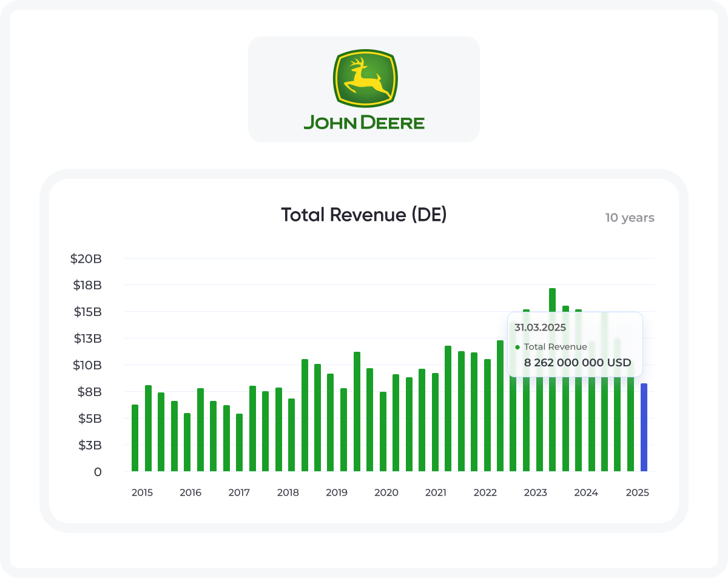Select the value 8 262 000 000 USD
728x578 pixels.
[578, 363]
